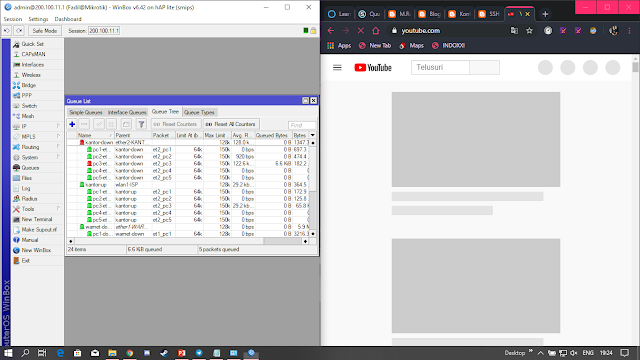Expand the IP submenu
The width and height of the screenshot is (640, 360).
58,126
